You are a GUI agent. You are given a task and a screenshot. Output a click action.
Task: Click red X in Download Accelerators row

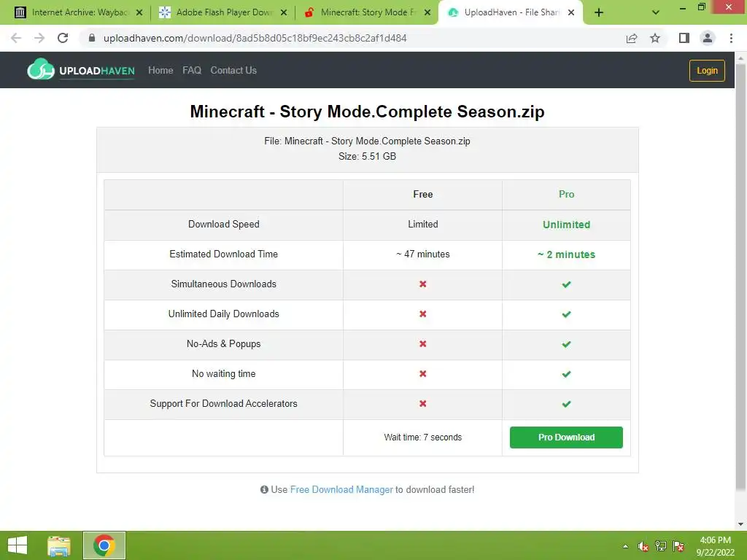422,403
